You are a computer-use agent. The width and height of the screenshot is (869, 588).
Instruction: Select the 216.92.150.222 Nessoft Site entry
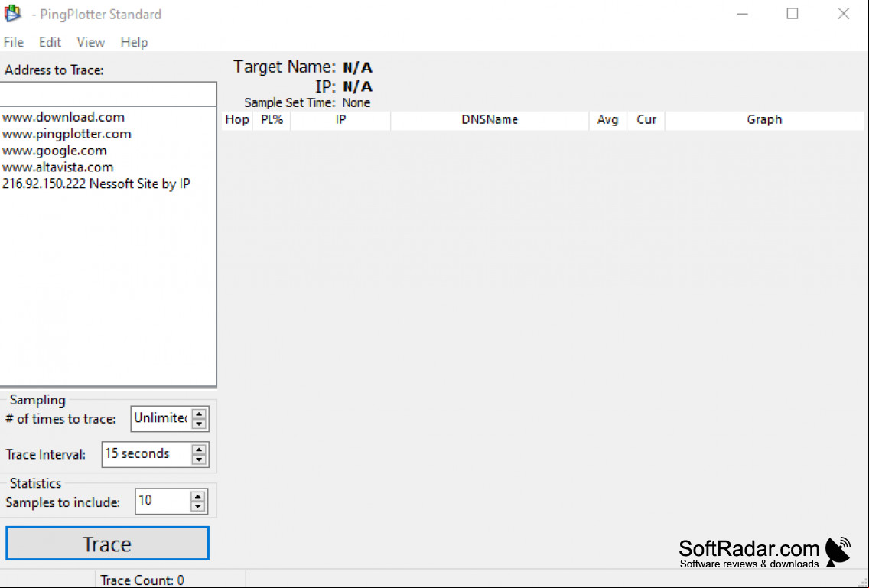(x=96, y=184)
